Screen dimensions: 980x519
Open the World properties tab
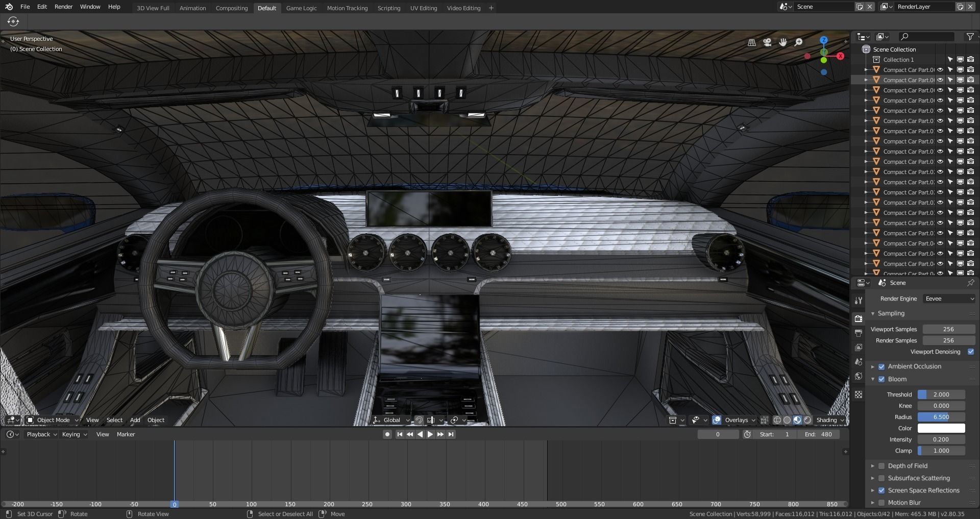tap(859, 376)
